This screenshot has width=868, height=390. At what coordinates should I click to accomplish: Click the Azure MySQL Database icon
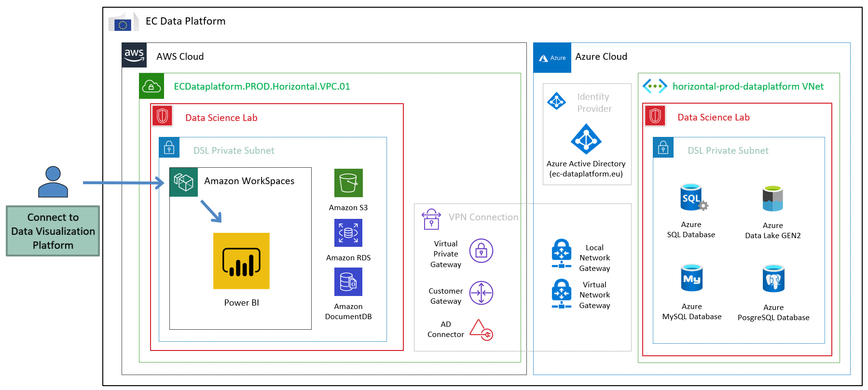point(692,277)
